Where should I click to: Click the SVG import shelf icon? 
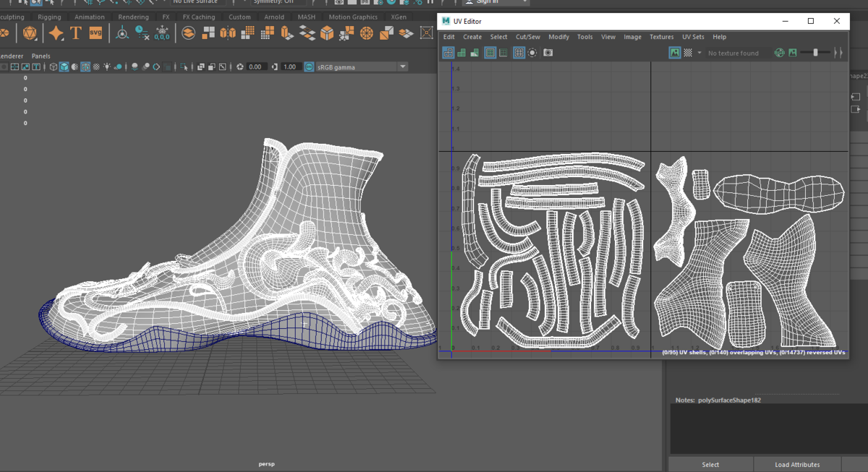[95, 33]
